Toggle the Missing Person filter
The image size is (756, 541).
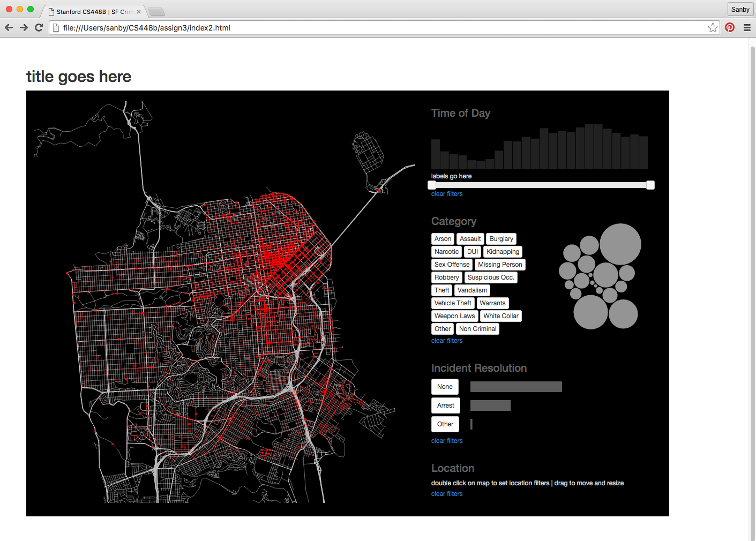500,265
